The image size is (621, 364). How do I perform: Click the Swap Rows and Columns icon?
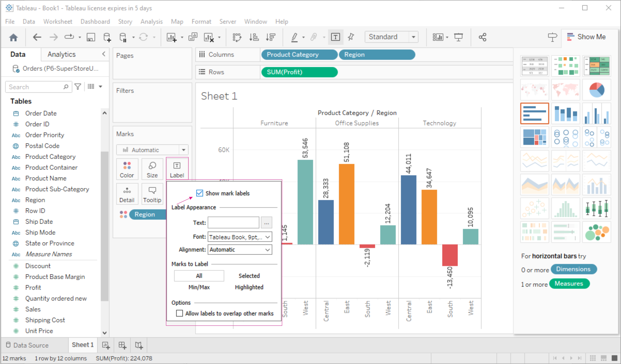[237, 37]
